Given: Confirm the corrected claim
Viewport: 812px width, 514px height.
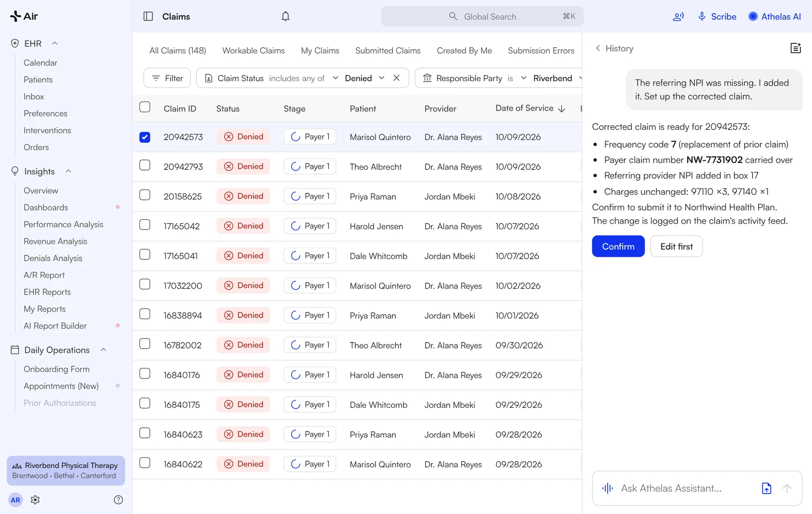Looking at the screenshot, I should point(618,247).
